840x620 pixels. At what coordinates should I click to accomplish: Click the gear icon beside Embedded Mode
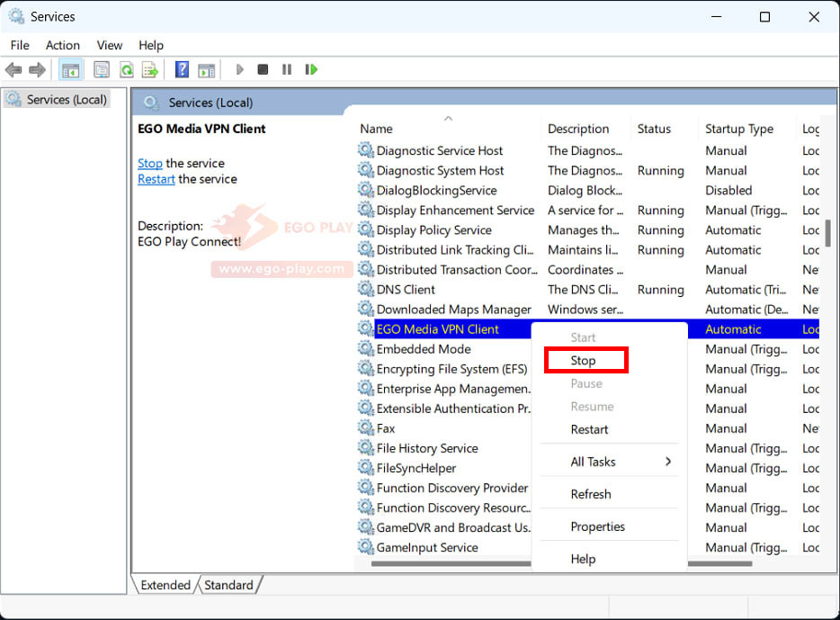366,348
